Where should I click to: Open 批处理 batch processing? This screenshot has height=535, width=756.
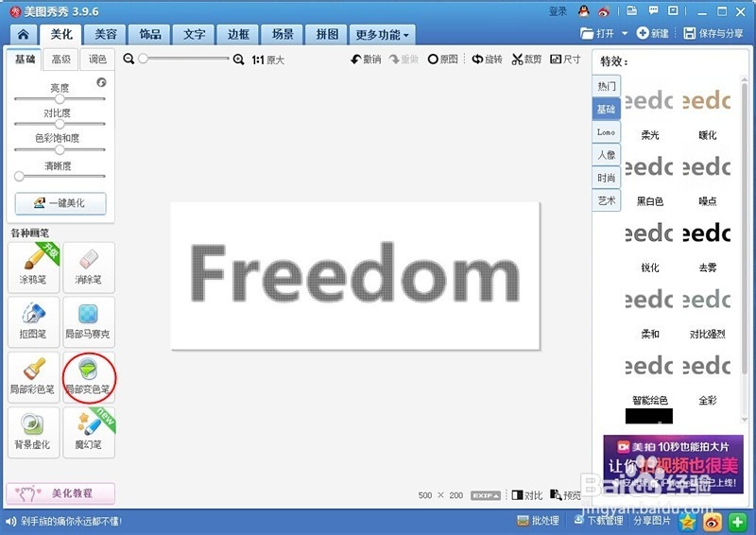[x=538, y=521]
